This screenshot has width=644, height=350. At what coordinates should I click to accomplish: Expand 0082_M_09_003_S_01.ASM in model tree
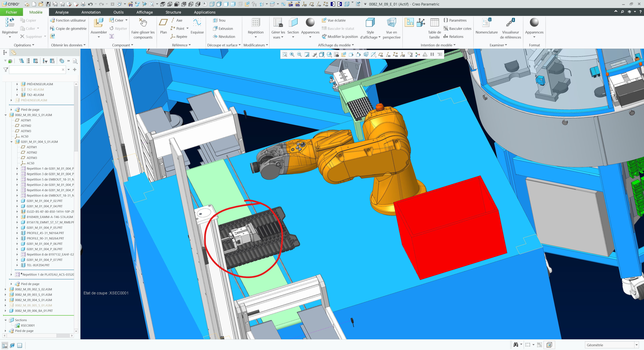(6, 295)
